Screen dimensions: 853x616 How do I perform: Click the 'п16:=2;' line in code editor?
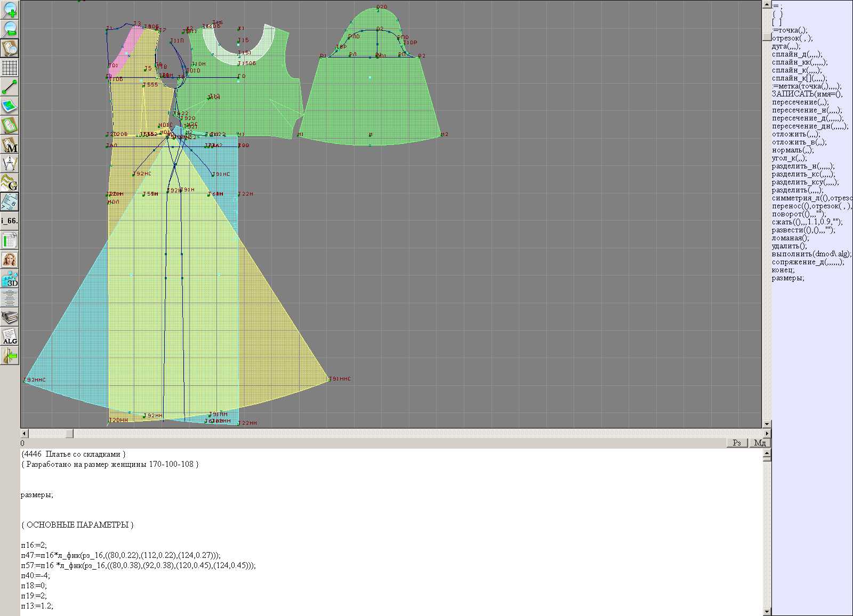pyautogui.click(x=34, y=545)
